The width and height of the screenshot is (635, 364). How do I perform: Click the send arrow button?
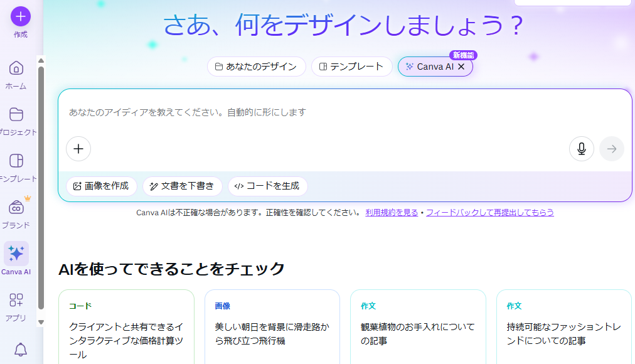point(612,149)
